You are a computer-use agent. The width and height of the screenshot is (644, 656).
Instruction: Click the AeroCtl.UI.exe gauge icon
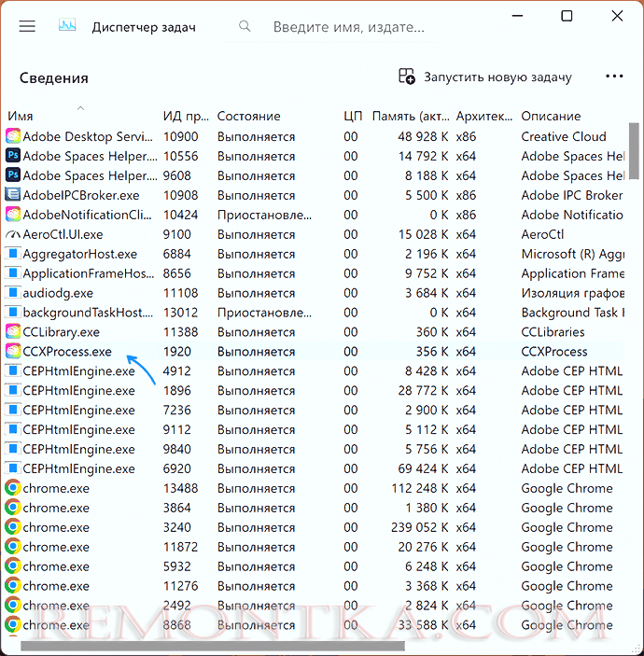point(13,234)
